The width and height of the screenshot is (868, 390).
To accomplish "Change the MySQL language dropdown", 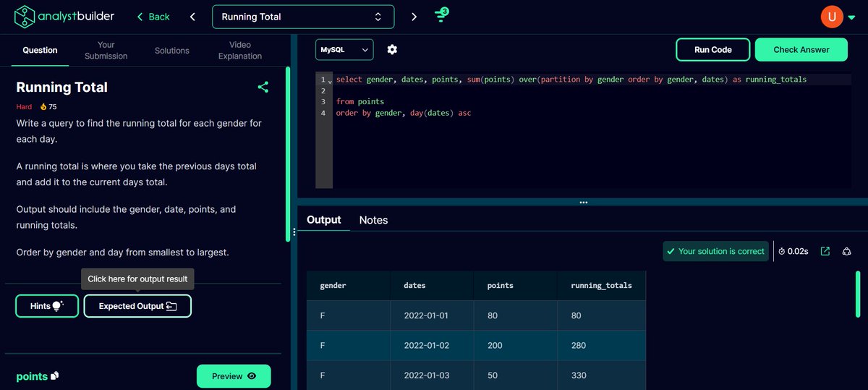I will 344,50.
